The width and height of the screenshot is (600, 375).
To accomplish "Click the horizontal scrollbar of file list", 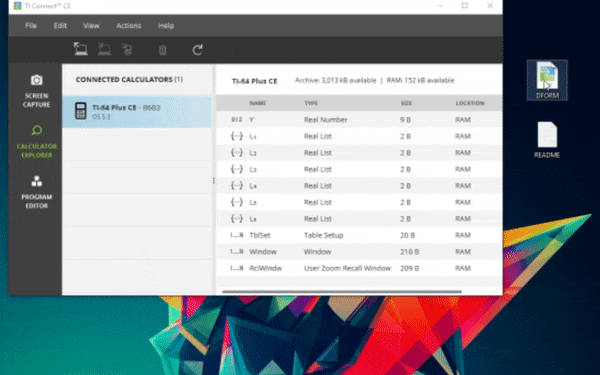I will click(342, 292).
